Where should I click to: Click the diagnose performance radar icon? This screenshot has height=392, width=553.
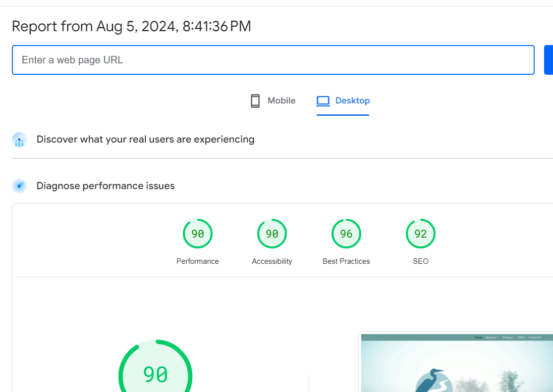[19, 186]
